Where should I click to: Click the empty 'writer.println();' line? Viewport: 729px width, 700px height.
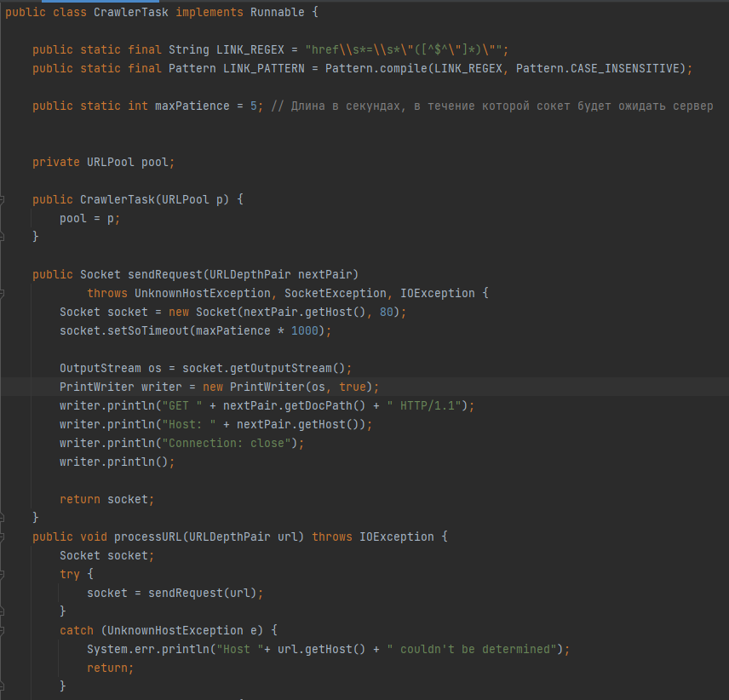click(x=118, y=462)
